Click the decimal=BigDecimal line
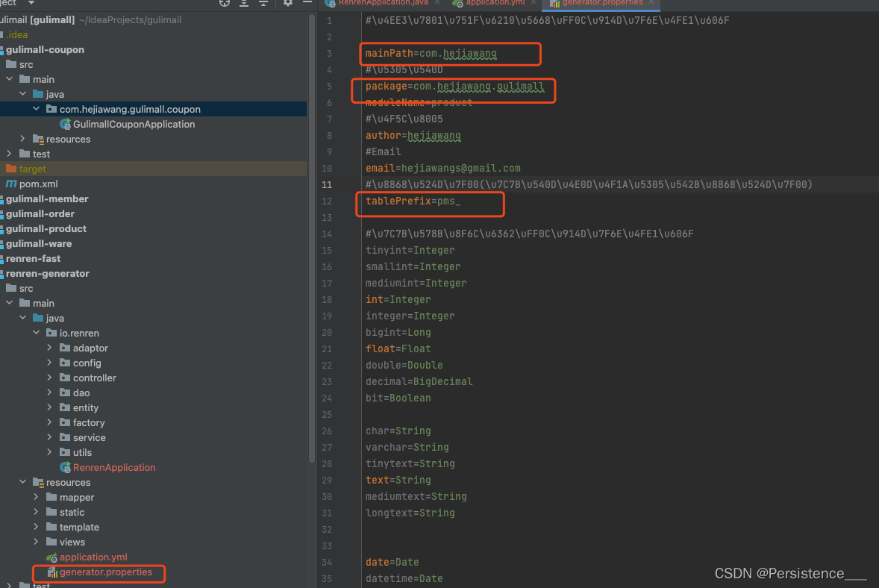This screenshot has height=588, width=879. tap(419, 382)
